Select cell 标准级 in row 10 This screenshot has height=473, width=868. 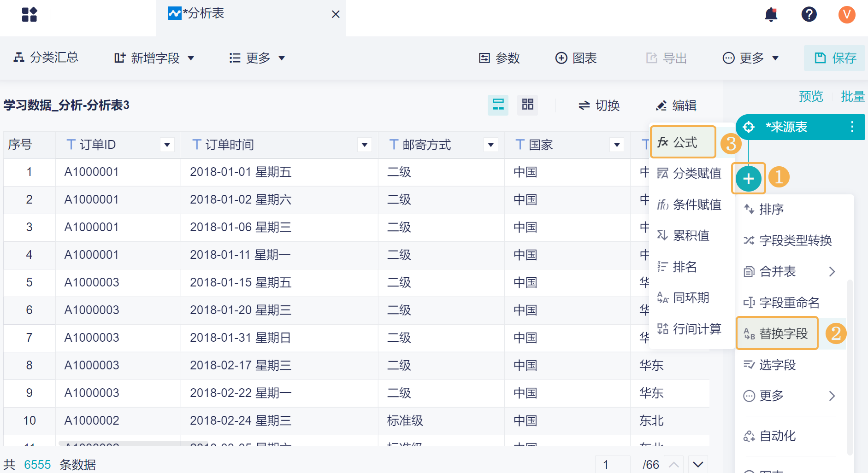tap(441, 420)
